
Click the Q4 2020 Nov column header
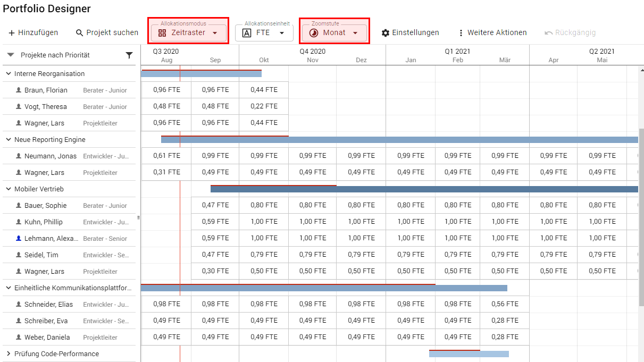pyautogui.click(x=313, y=60)
